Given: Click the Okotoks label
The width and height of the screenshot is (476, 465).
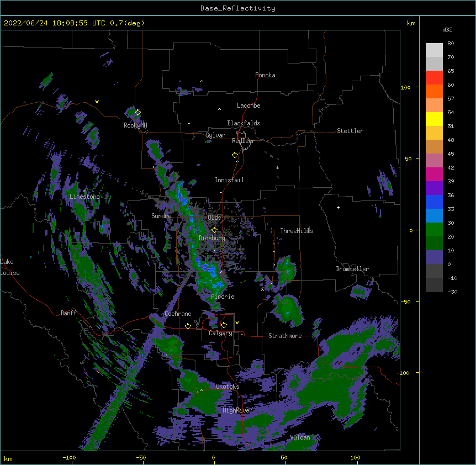Looking at the screenshot, I should point(228,387).
